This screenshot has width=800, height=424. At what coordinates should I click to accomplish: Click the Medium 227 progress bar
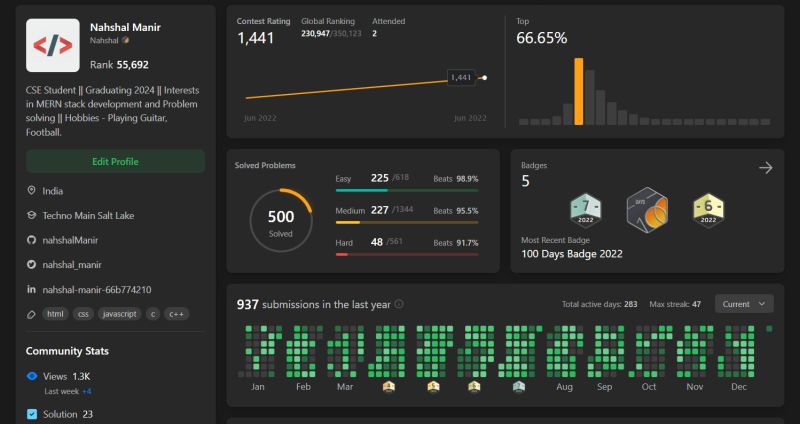pyautogui.click(x=407, y=222)
